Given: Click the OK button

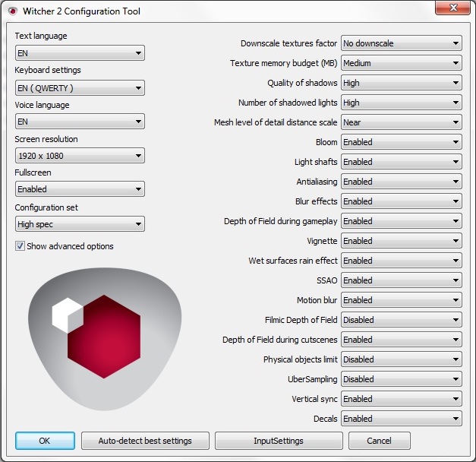Looking at the screenshot, I should (45, 441).
